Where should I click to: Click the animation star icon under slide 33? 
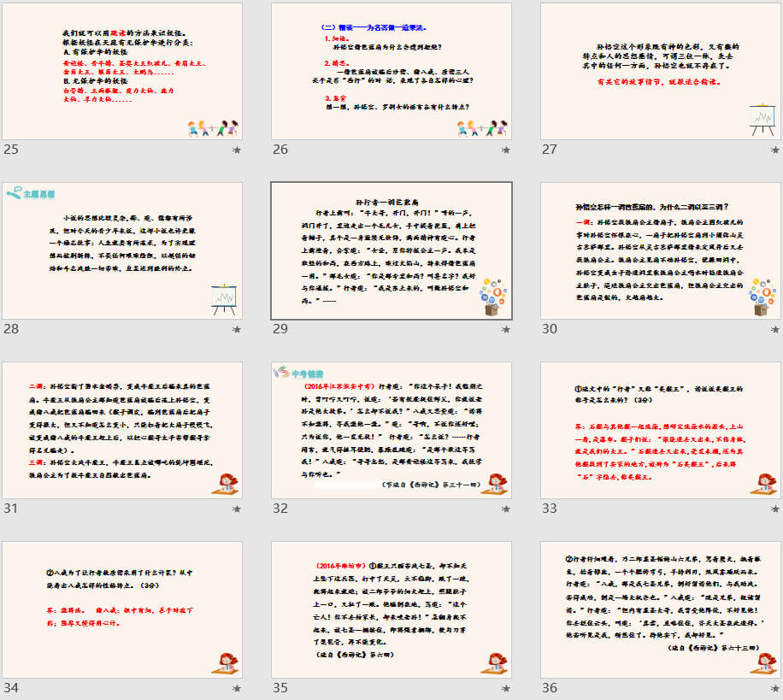click(775, 509)
